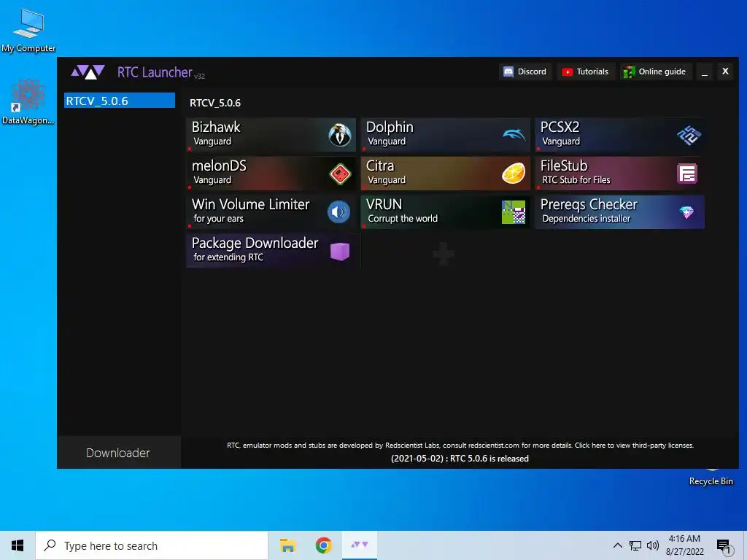Image resolution: width=747 pixels, height=560 pixels.
Task: Click the Prereqs Checker diamond icon
Action: click(686, 212)
